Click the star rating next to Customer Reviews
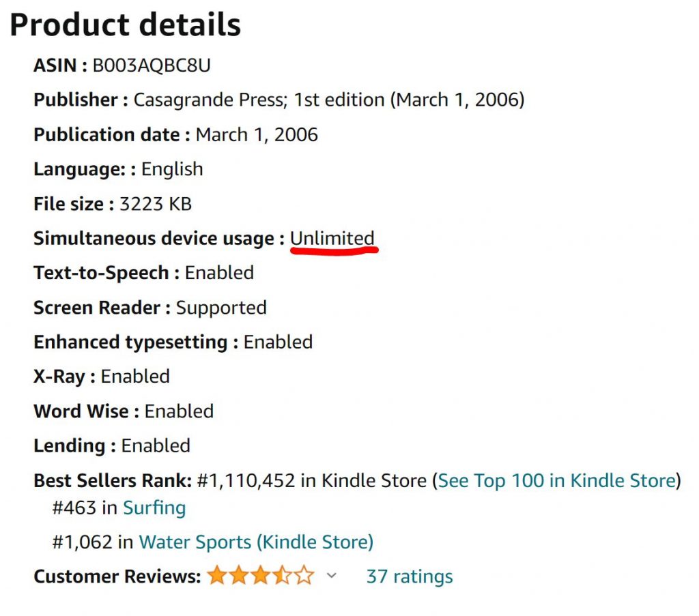The image size is (699, 616). tap(260, 575)
